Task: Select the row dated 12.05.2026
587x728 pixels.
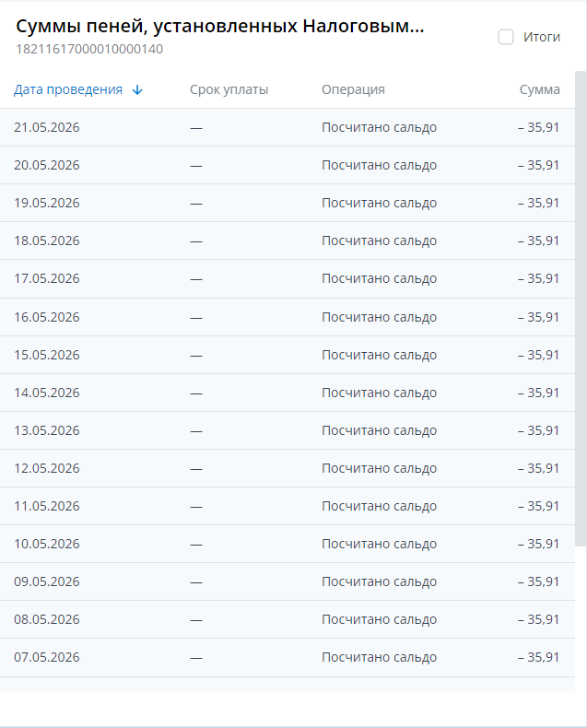Action: point(288,468)
